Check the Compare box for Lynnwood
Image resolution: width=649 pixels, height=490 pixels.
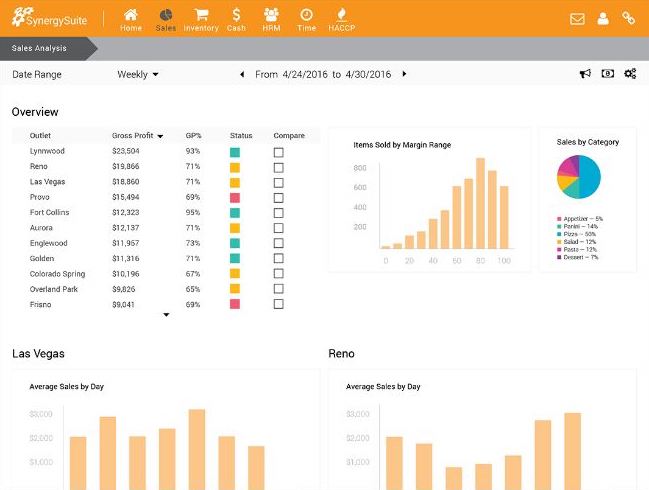point(278,152)
